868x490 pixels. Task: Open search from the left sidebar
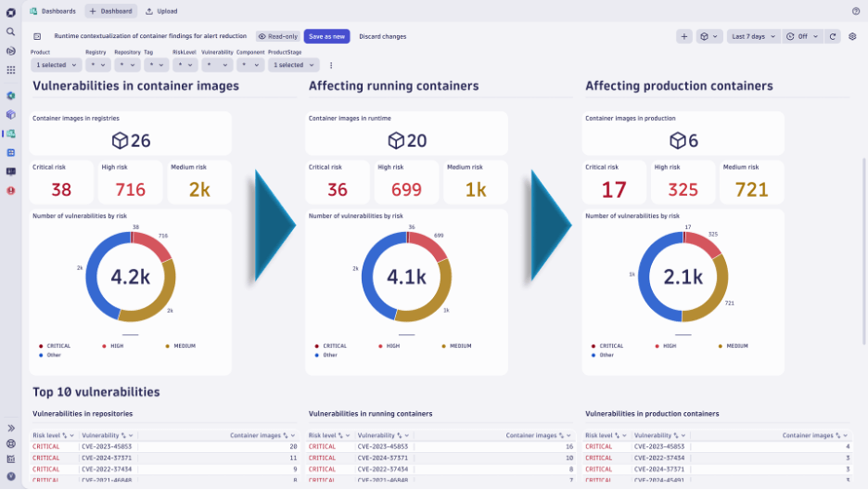point(10,32)
